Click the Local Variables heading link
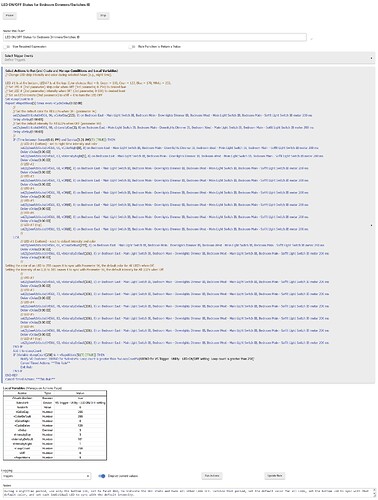 pos(13,388)
